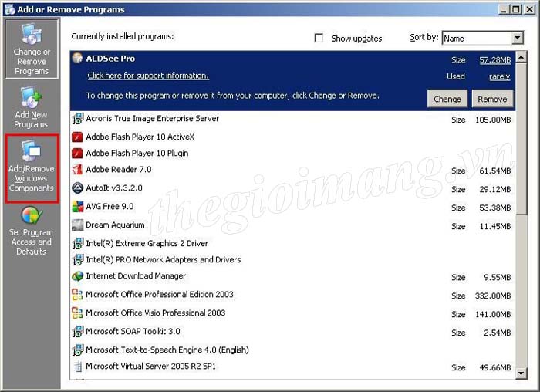The image size is (540, 392).
Task: Click Microsoft Virtual Server 2005 R2 SP1 icon
Action: pos(77,367)
